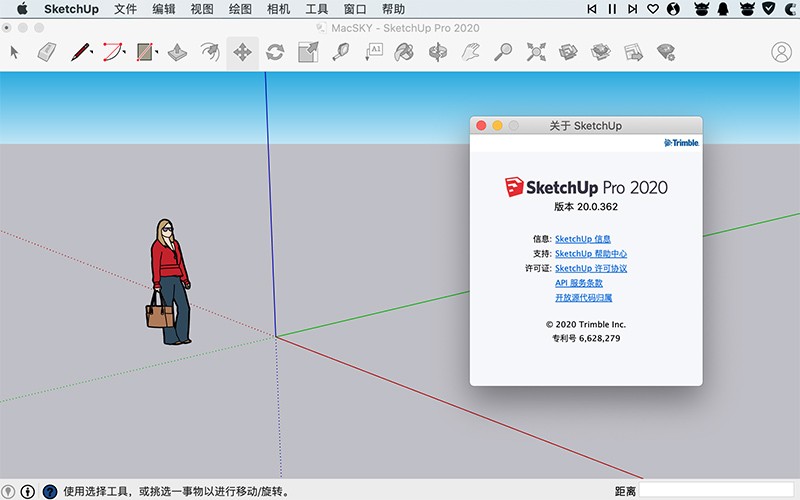Open the user account profile icon

781,52
